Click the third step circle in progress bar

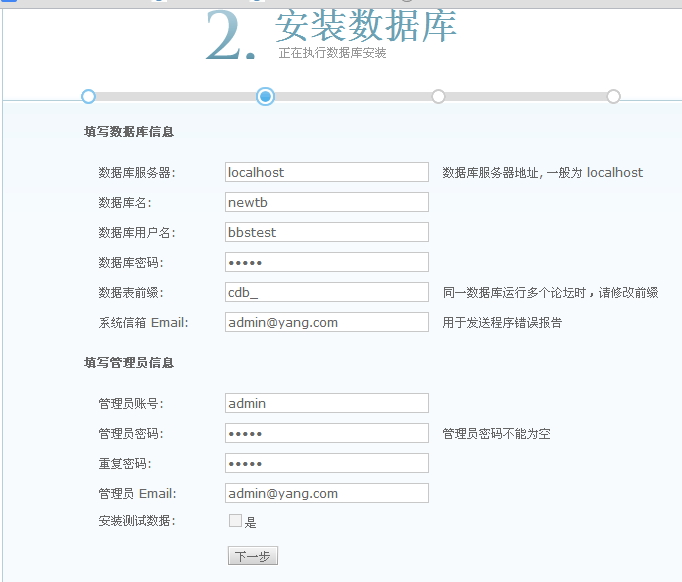click(x=438, y=96)
